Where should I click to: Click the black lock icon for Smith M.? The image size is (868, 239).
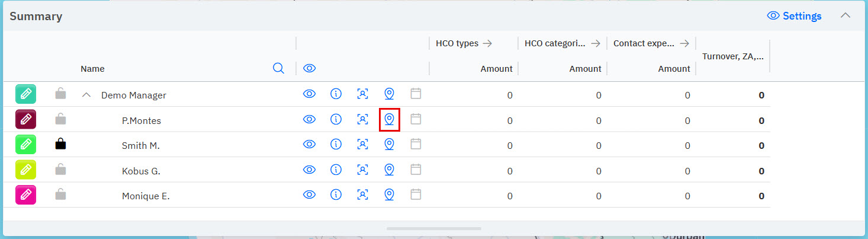point(60,144)
